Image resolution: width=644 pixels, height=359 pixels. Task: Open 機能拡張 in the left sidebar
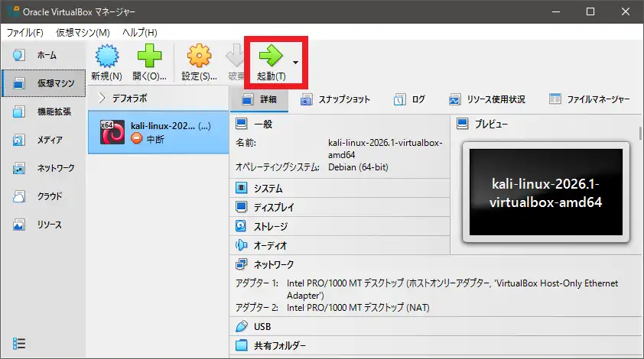tap(44, 112)
